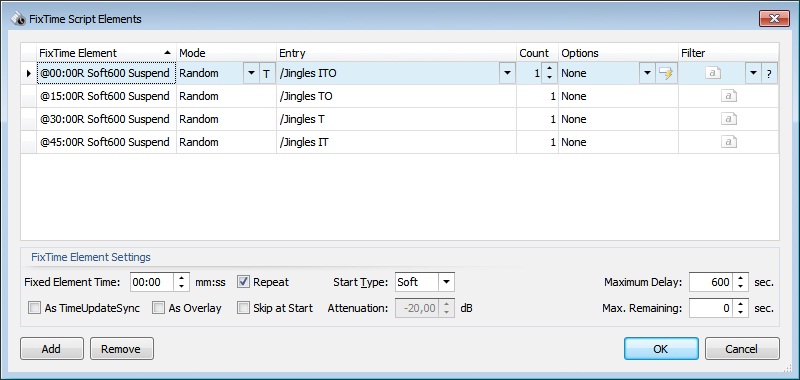Click the Count cell in @30:00R row
The height and width of the screenshot is (380, 800).
[537, 119]
